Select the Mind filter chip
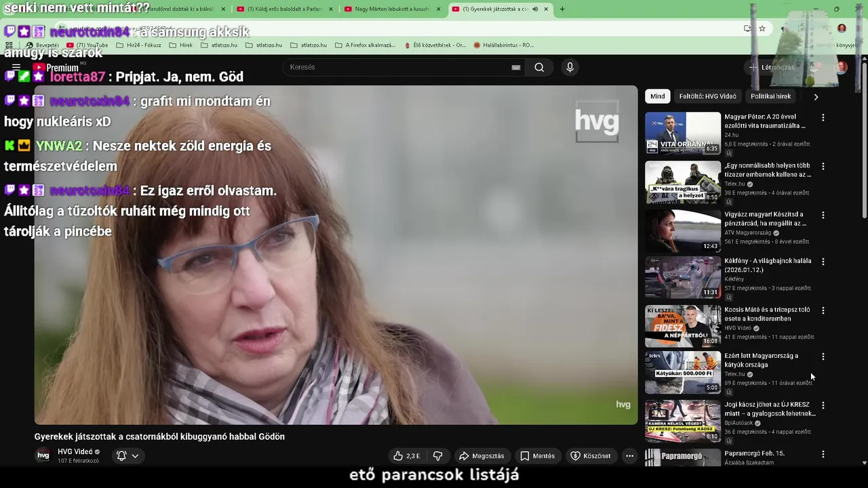The width and height of the screenshot is (868, 488). pos(658,96)
